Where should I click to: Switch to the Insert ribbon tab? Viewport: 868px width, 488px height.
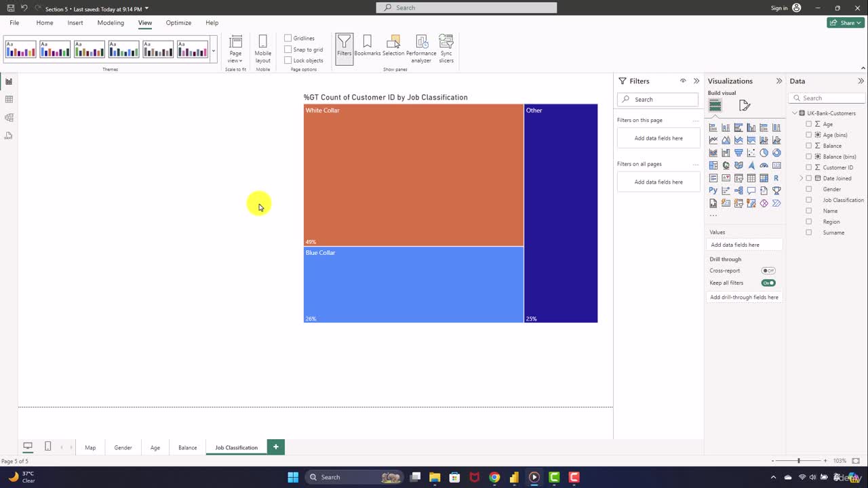[75, 22]
